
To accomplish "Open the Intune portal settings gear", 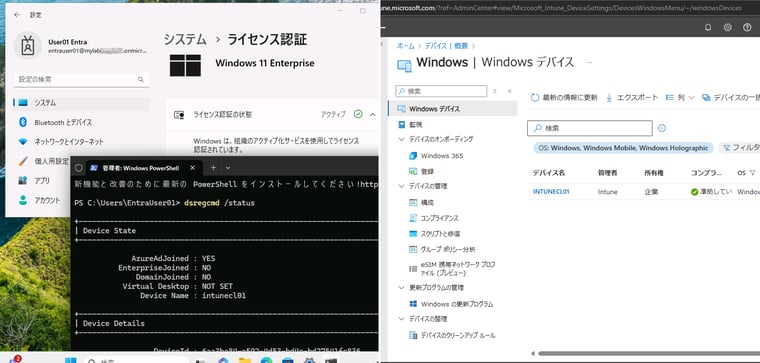I will point(728,28).
